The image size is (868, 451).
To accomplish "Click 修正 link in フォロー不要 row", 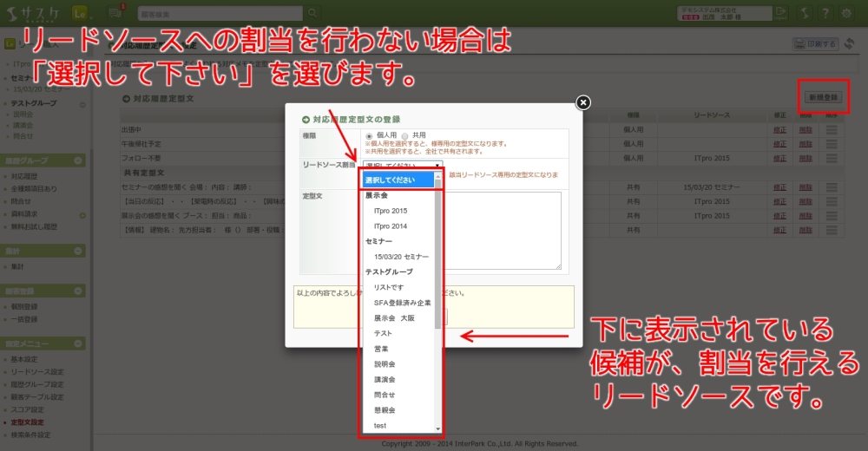I will point(779,158).
